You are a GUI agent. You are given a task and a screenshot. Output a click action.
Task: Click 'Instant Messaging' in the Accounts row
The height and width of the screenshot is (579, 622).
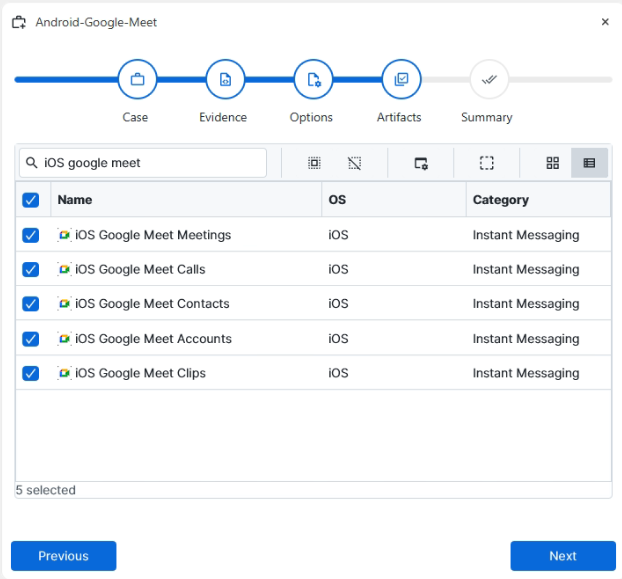coord(526,339)
